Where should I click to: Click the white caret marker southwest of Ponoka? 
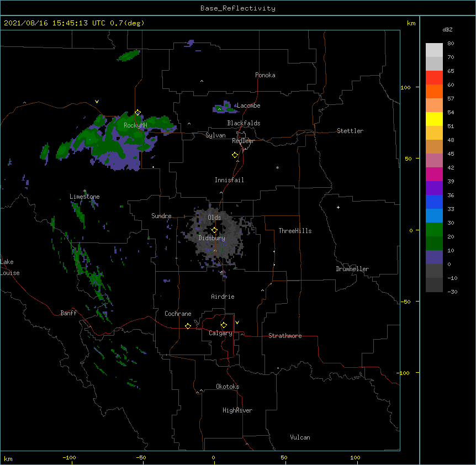point(202,81)
